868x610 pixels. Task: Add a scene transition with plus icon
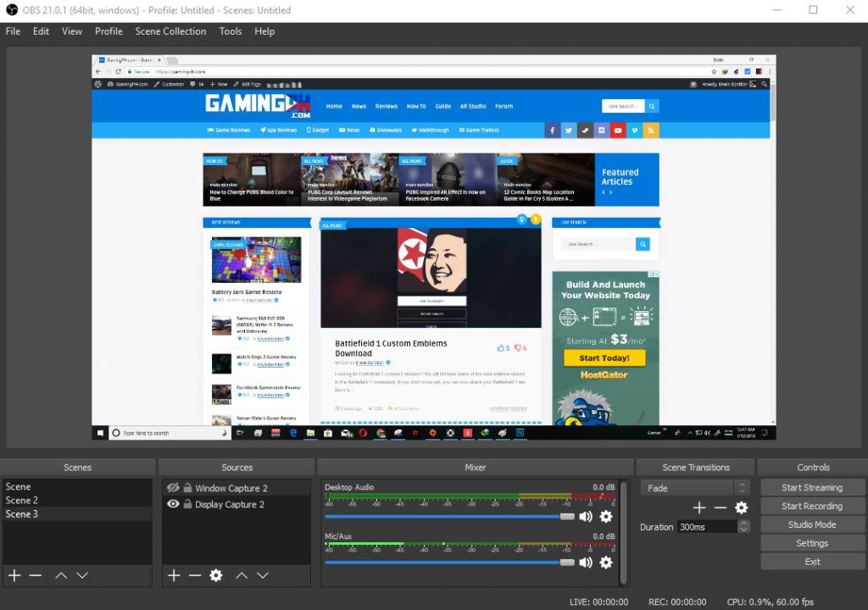click(x=699, y=507)
